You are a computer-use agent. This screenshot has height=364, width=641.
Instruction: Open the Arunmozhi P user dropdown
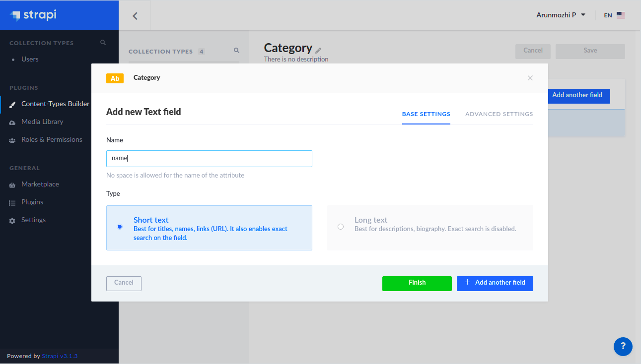pos(561,15)
